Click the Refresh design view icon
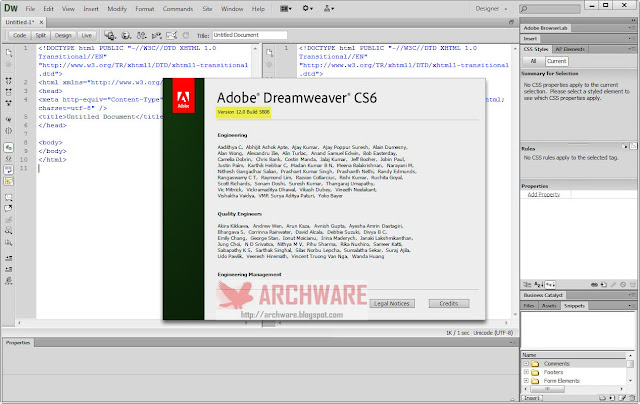 (186, 36)
